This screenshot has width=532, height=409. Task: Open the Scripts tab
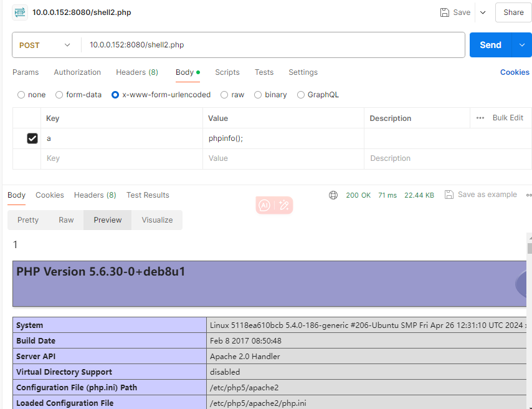[x=227, y=72]
